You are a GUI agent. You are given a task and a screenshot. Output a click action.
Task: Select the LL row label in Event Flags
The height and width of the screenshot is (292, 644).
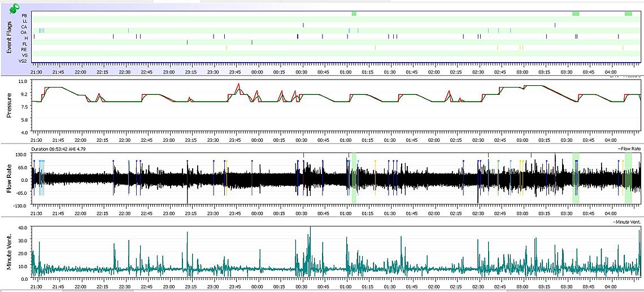pos(25,20)
